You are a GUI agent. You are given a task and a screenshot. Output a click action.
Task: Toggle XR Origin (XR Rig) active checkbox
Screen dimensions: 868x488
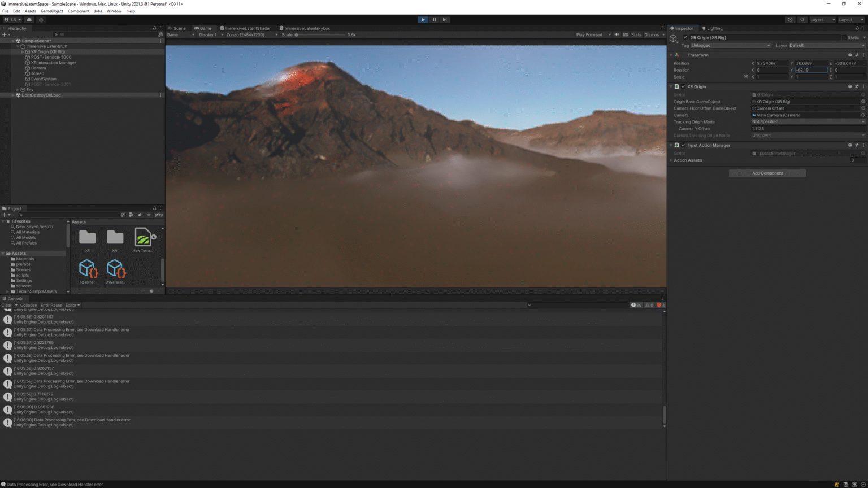click(685, 37)
